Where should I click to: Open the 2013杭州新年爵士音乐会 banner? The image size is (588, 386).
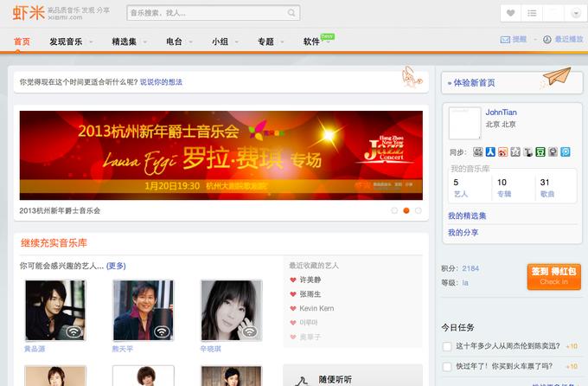[221, 155]
